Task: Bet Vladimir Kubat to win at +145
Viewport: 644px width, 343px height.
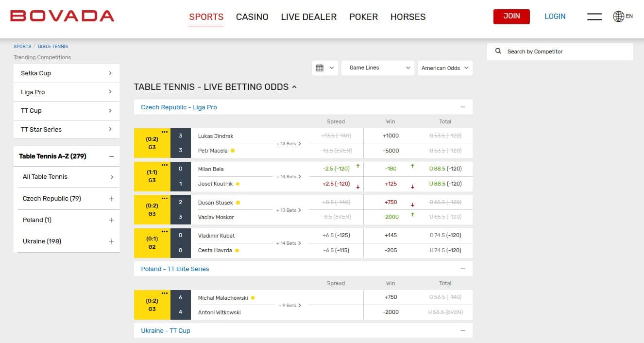Action: pos(390,236)
